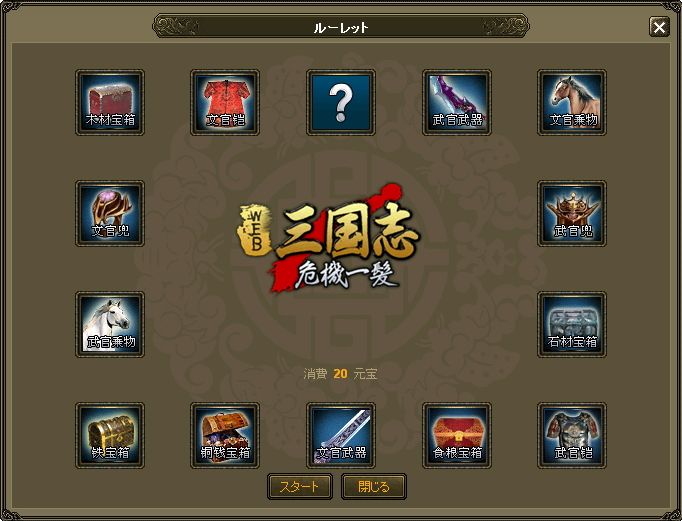
Task: Click the 文官鎧 red robe icon
Action: 225,103
